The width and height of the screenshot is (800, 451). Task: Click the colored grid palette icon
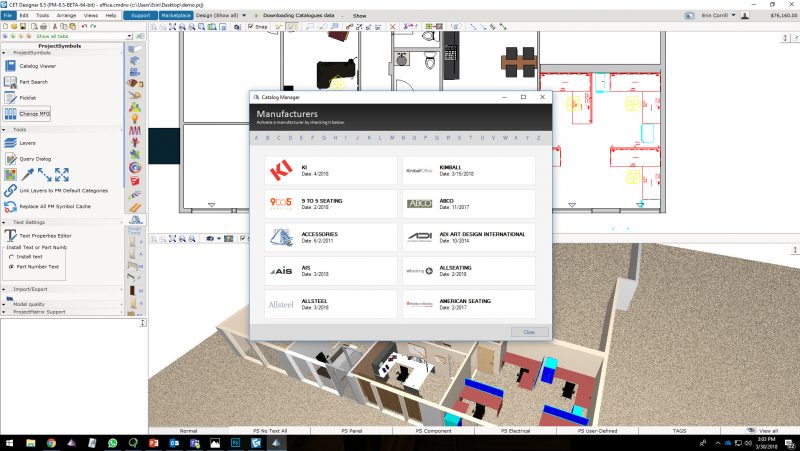[x=10, y=175]
